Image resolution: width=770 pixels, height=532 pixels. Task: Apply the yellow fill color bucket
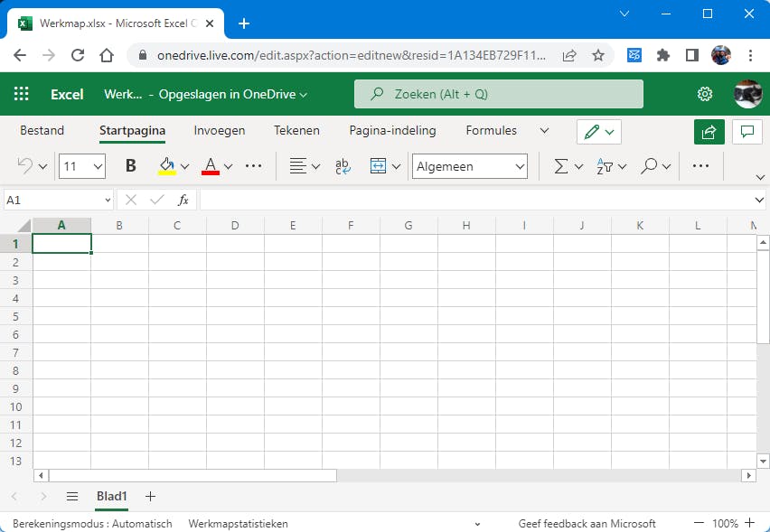(x=166, y=165)
